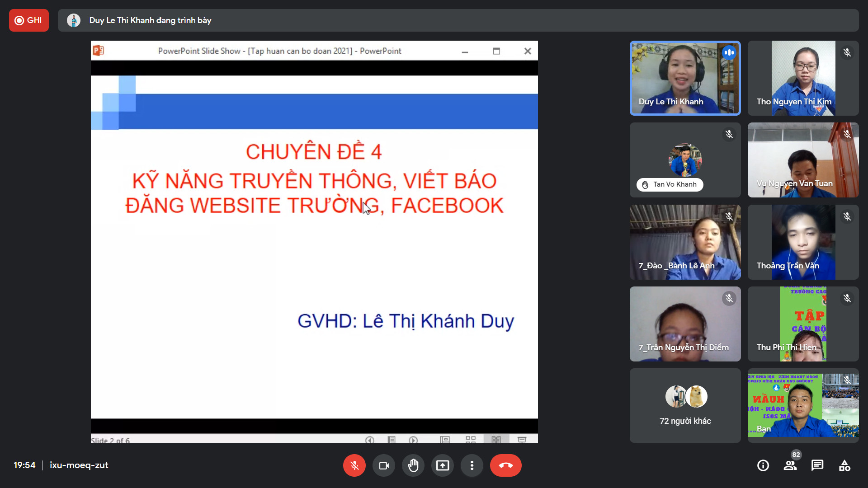This screenshot has height=488, width=868.
Task: Click the red GHI recording indicator
Action: point(28,20)
